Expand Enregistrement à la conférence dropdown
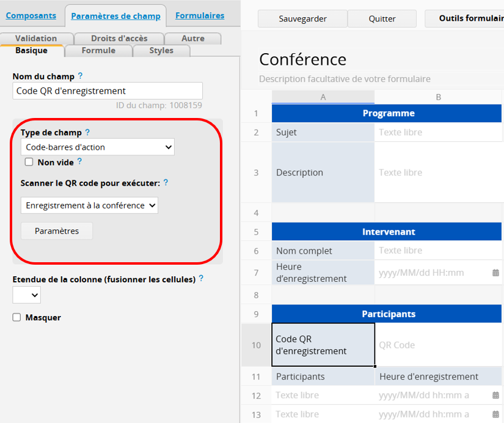 89,205
